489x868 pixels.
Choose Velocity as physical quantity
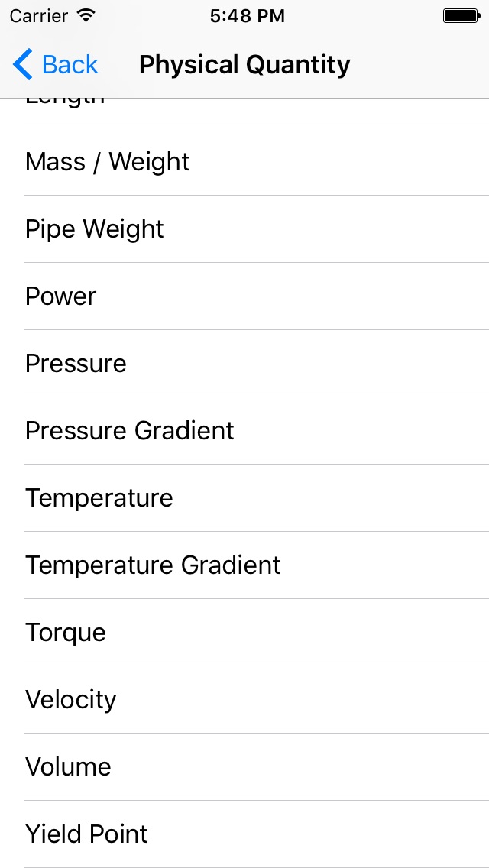pyautogui.click(x=244, y=700)
